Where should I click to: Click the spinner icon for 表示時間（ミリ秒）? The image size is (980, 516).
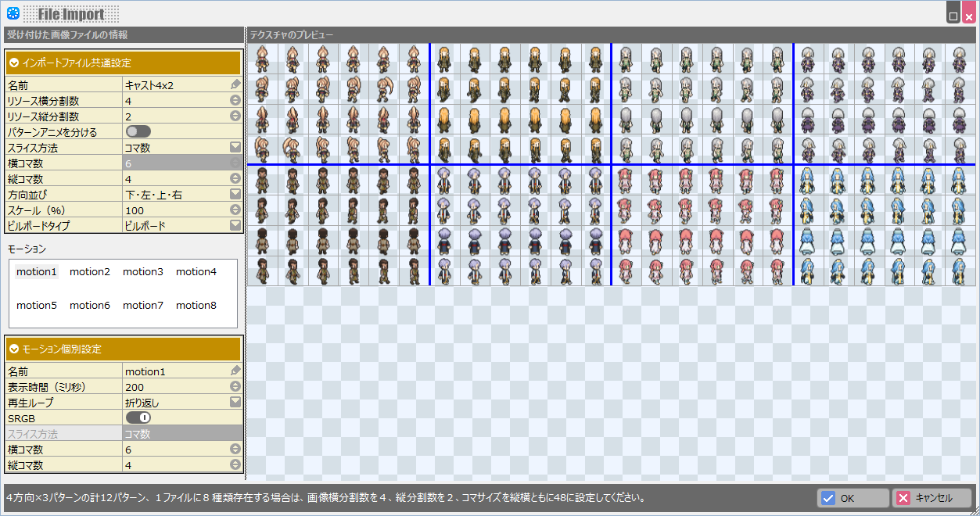pos(235,387)
